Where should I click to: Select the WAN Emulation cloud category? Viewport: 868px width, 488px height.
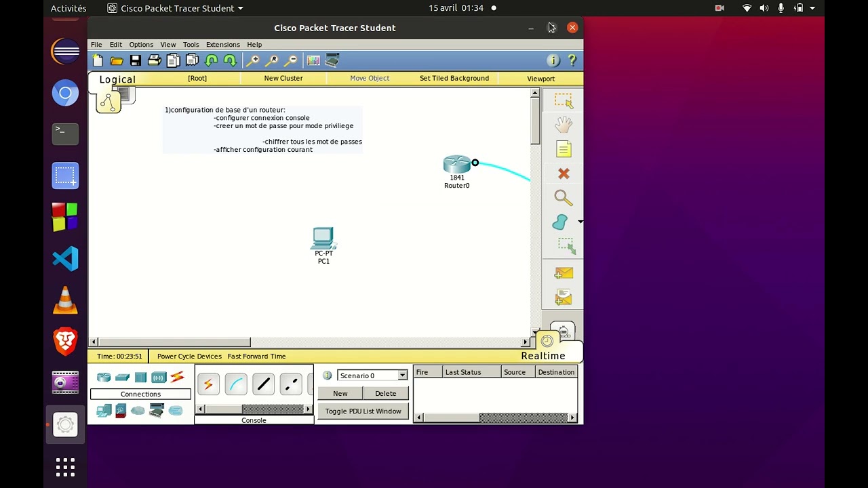[x=138, y=411]
